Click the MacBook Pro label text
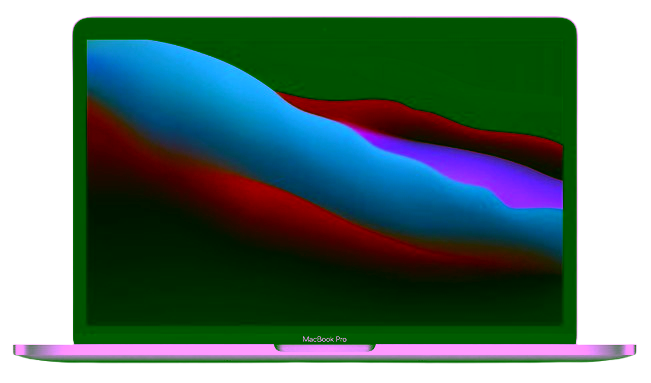Image resolution: width=651 pixels, height=383 pixels. point(325,339)
